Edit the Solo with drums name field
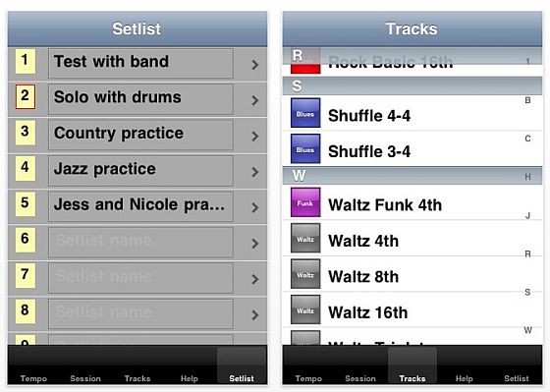550x392 pixels. click(x=140, y=98)
